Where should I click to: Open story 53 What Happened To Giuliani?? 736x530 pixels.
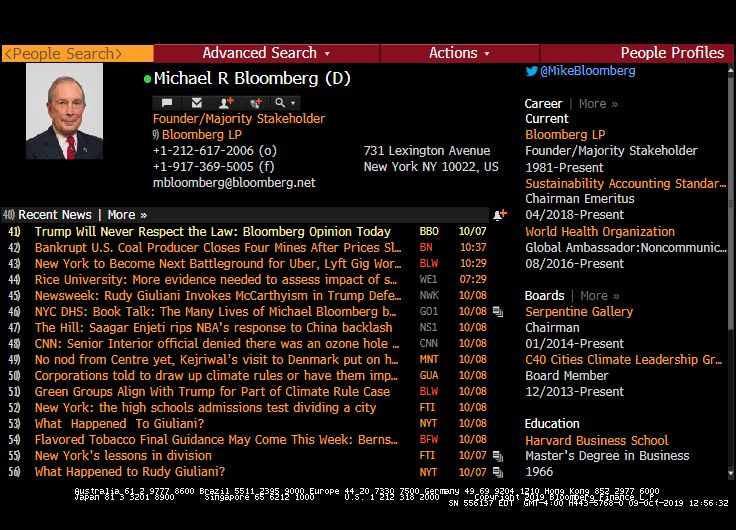[119, 423]
